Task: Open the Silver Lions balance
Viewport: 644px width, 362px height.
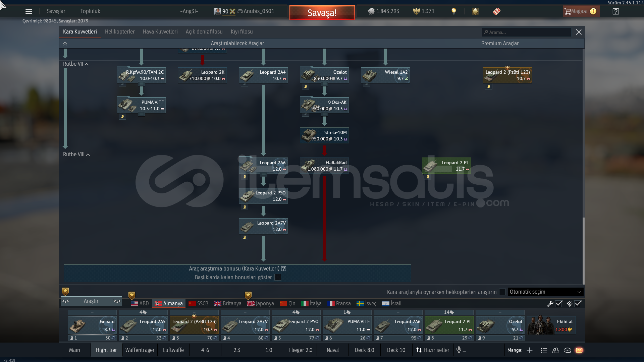Action: tap(383, 11)
